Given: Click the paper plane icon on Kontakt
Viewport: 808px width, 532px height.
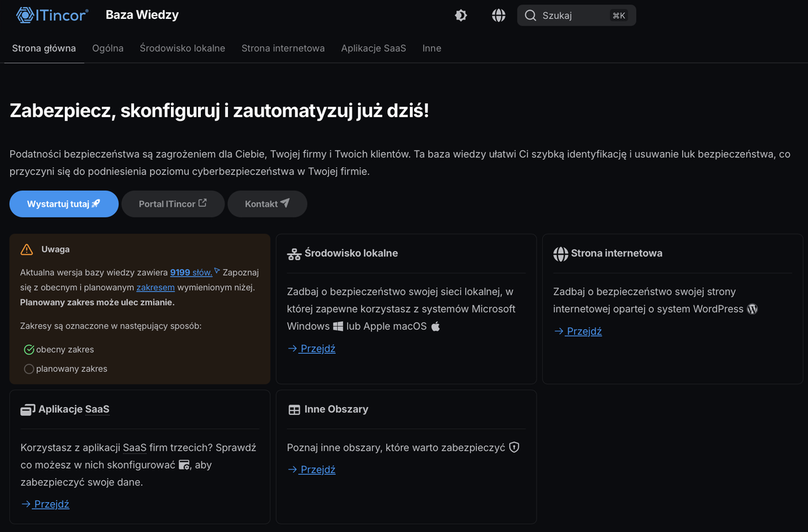Looking at the screenshot, I should point(285,203).
